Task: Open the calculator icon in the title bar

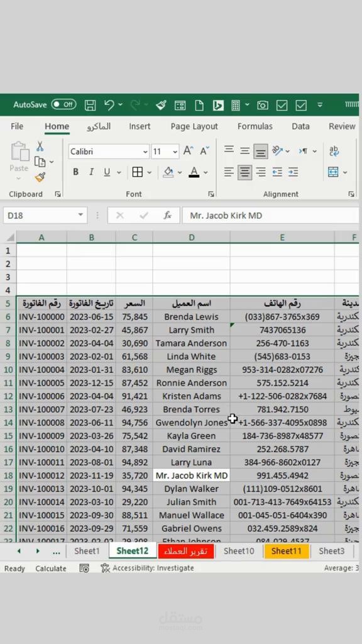Action: click(x=236, y=105)
